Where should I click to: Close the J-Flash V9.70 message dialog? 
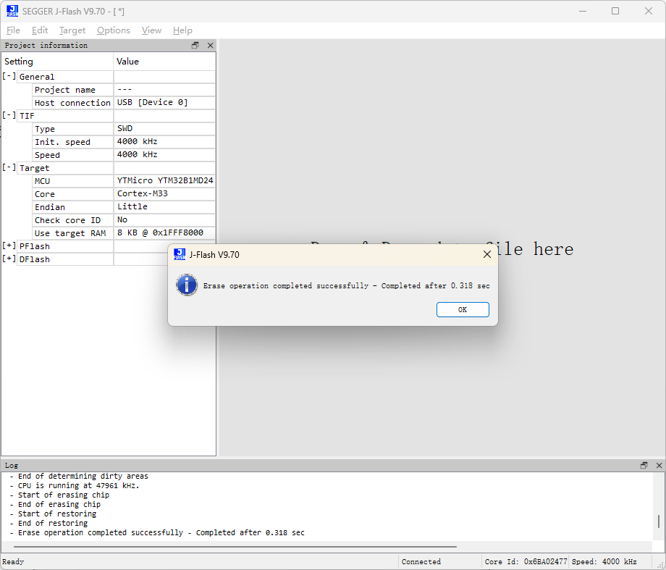(x=487, y=254)
